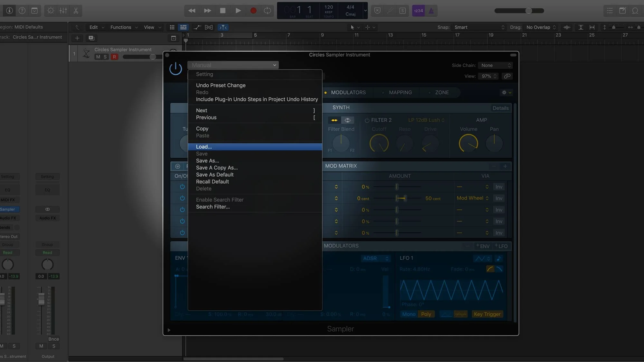The width and height of the screenshot is (644, 362).
Task: Toggle LFO 1 Key Trigger button
Action: [487, 314]
